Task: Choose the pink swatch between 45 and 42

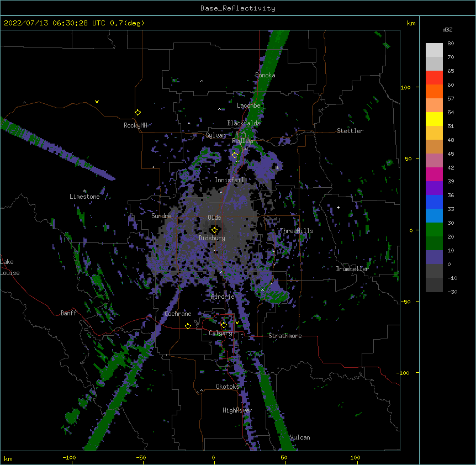Action: [x=434, y=161]
